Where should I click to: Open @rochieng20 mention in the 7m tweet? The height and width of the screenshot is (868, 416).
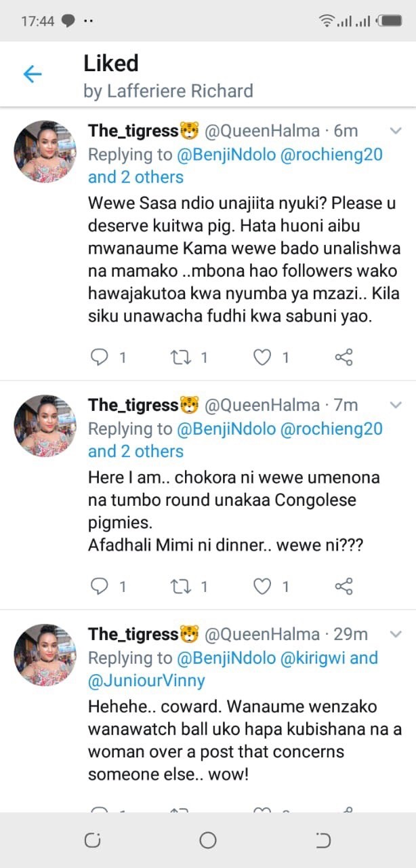(331, 429)
